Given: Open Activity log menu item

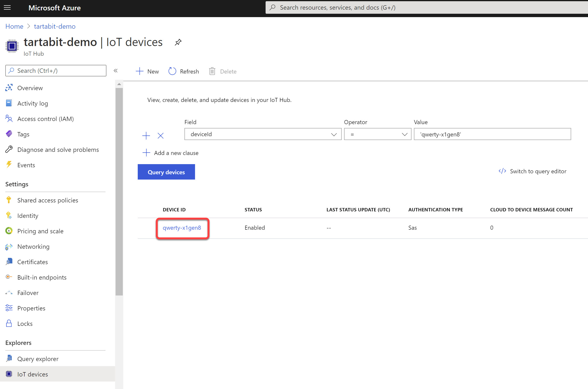Looking at the screenshot, I should click(x=33, y=103).
